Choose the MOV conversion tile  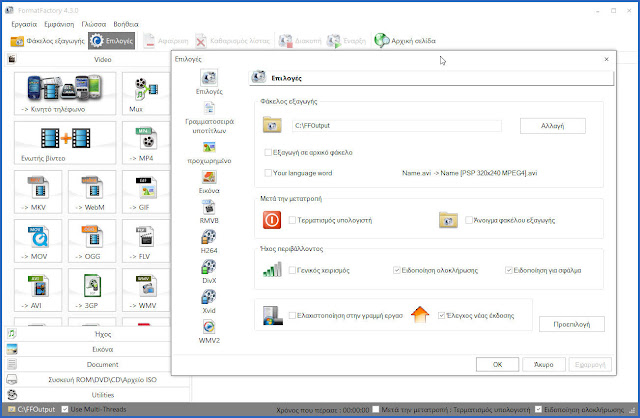(x=38, y=241)
